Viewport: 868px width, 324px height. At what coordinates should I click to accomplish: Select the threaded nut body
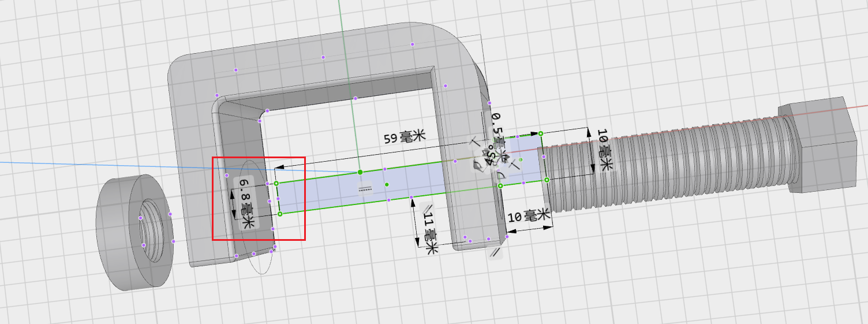tap(135, 233)
